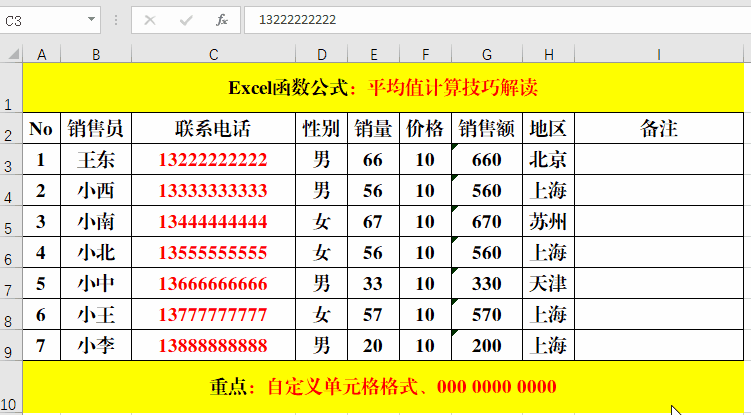This screenshot has width=751, height=415.
Task: Click the sales amount cell 570
Action: pos(487,314)
